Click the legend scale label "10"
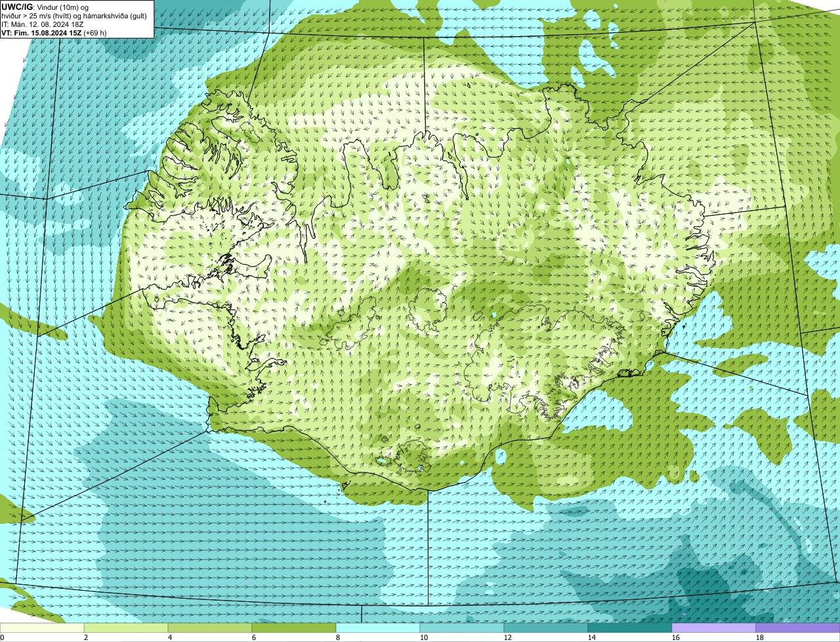The height and width of the screenshot is (642, 840). (x=424, y=637)
